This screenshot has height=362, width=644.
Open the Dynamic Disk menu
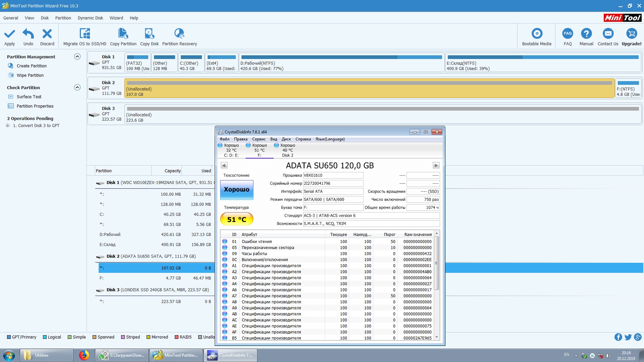pyautogui.click(x=90, y=18)
